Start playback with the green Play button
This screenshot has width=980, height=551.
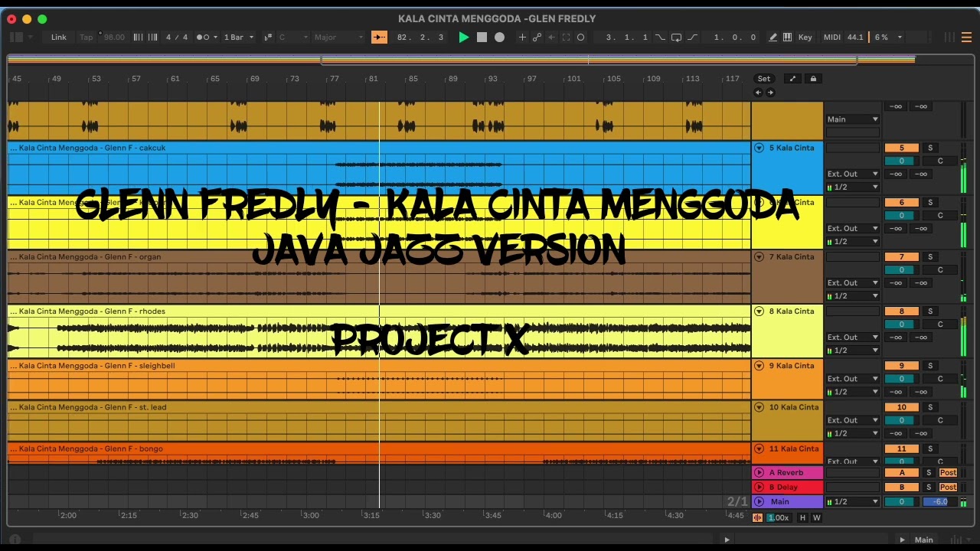pos(463,37)
